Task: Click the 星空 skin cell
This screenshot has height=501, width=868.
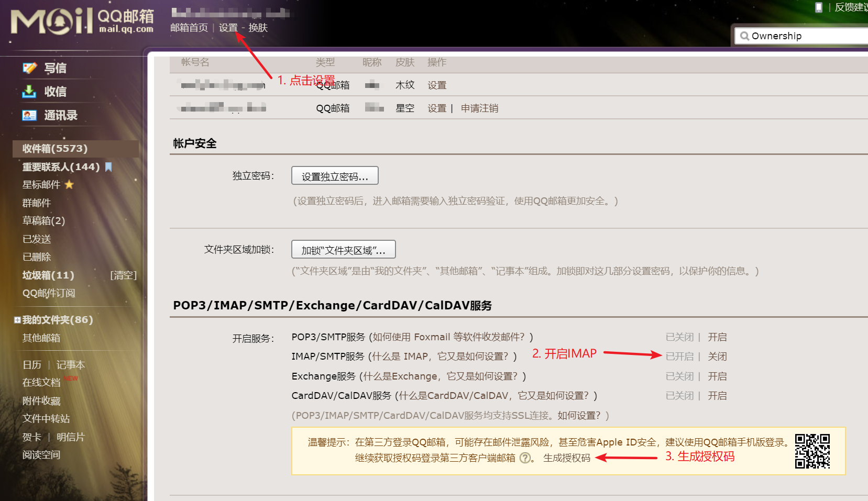Action: 405,108
